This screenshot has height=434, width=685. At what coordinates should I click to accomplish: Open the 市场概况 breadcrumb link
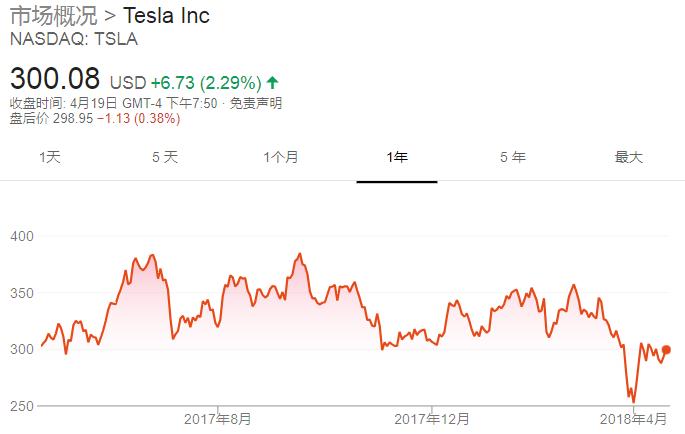55,17
